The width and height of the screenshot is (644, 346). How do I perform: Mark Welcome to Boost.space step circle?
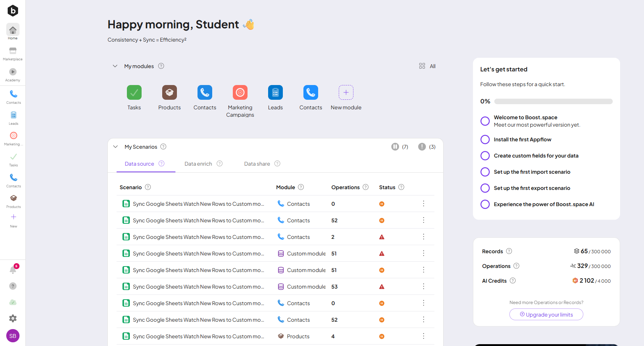pos(485,121)
